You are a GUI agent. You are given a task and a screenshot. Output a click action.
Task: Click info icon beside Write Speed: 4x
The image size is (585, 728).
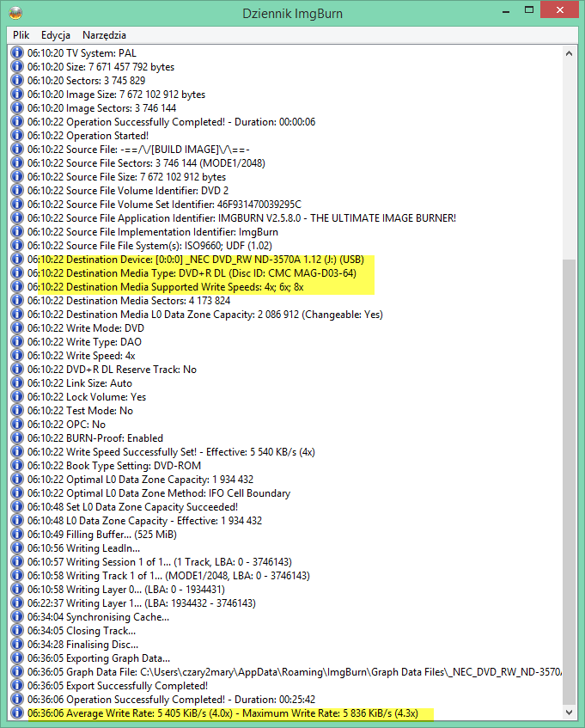pos(17,356)
